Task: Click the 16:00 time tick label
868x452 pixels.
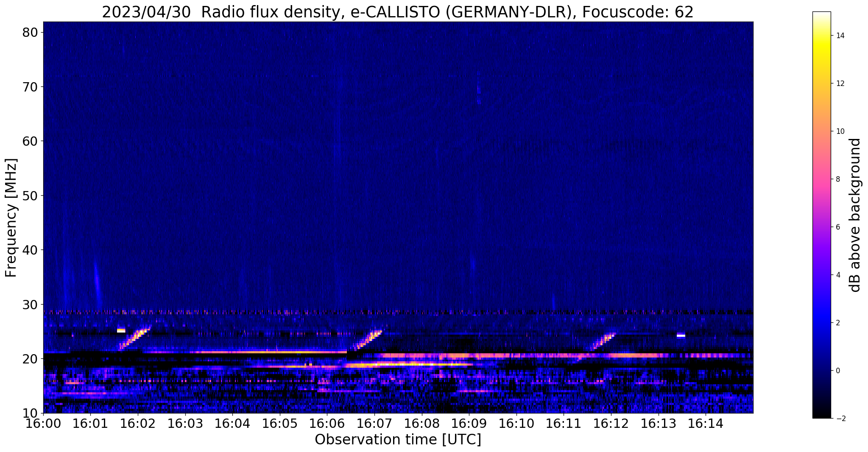Action: (x=43, y=423)
